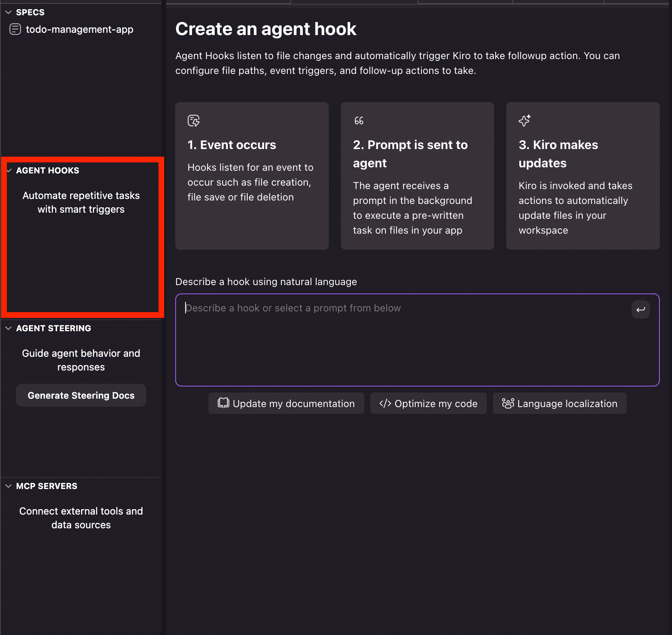Click the spec document icon beside todo-management-app
Viewport: 672px width, 635px height.
click(x=15, y=29)
